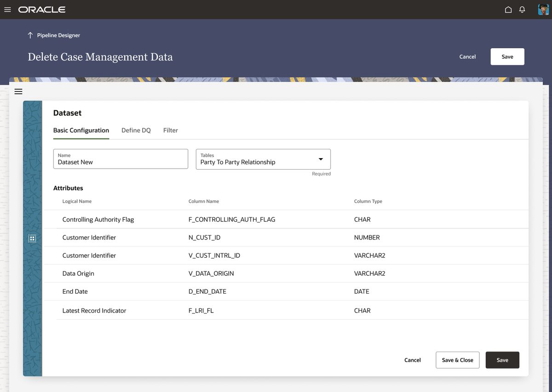The height and width of the screenshot is (392, 552).
Task: Click Cancel at bottom of dataset panel
Action: [413, 360]
